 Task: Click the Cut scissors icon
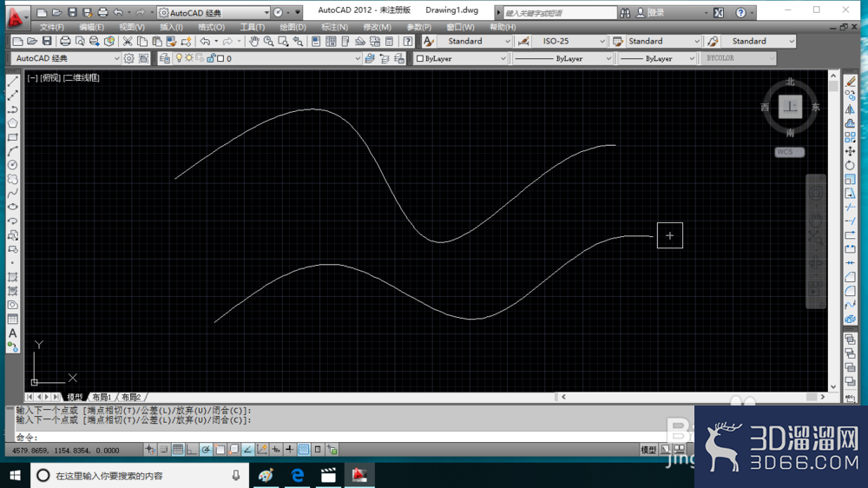pyautogui.click(x=128, y=41)
